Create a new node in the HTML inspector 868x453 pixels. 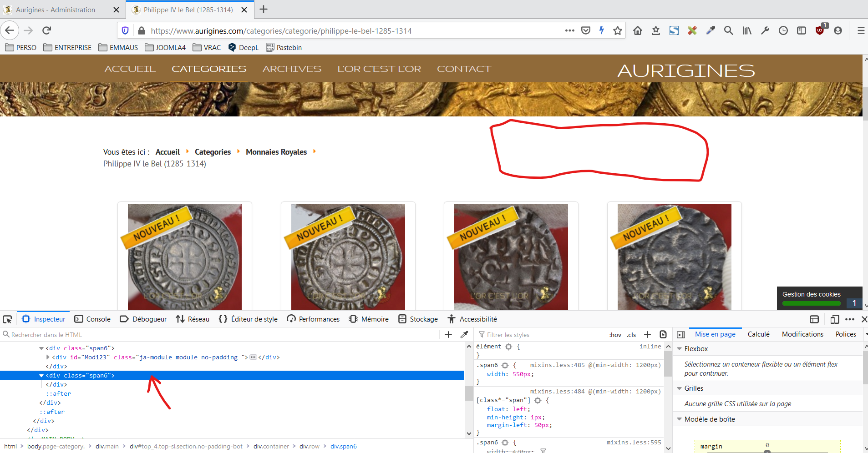pyautogui.click(x=448, y=335)
